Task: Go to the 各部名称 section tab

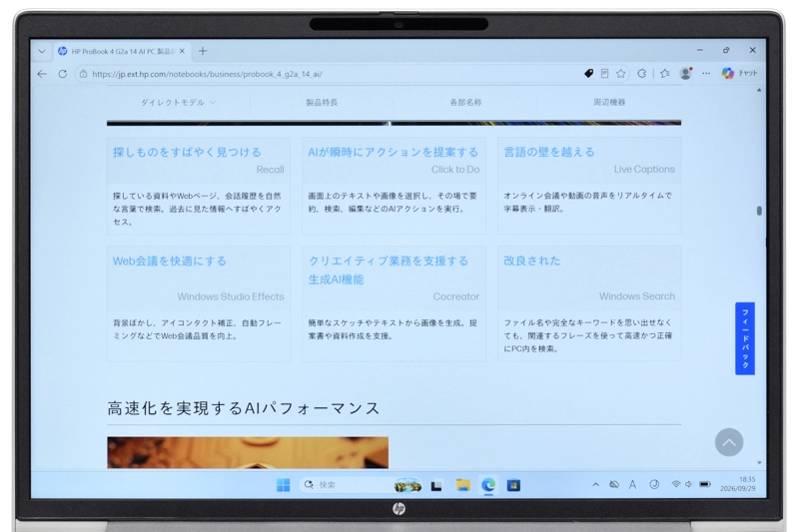Action: 465,103
